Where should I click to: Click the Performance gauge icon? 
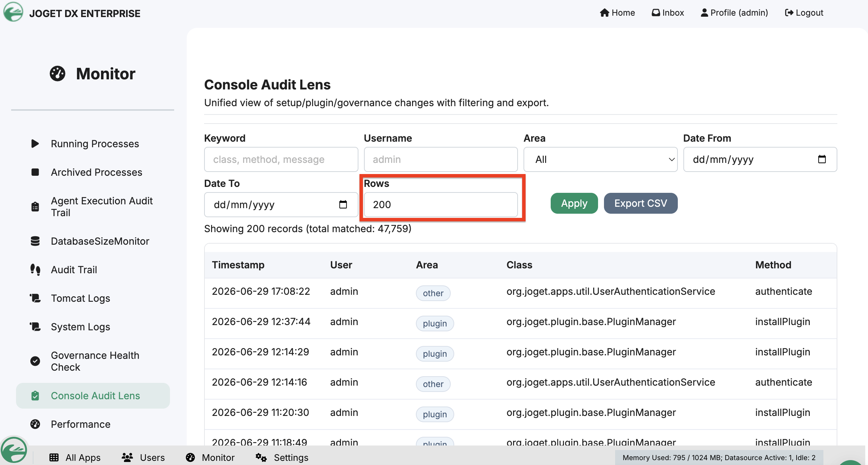[35, 424]
